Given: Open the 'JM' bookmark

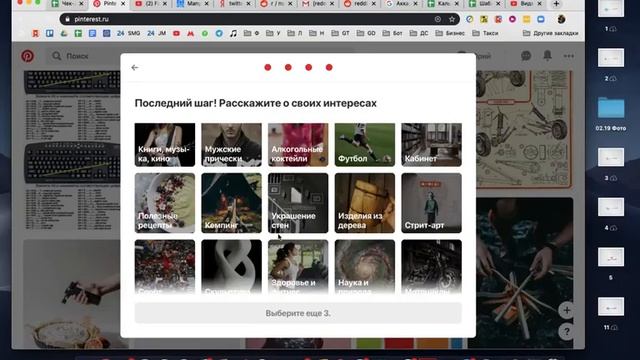Looking at the screenshot, I should 157,33.
